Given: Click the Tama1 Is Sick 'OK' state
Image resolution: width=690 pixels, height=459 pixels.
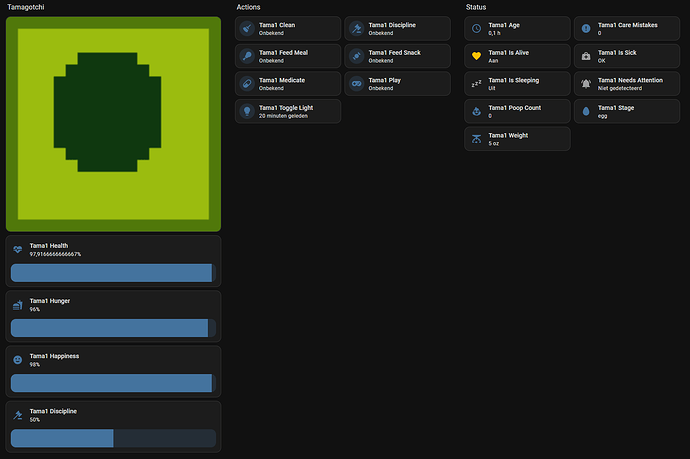Looking at the screenshot, I should click(x=601, y=61).
